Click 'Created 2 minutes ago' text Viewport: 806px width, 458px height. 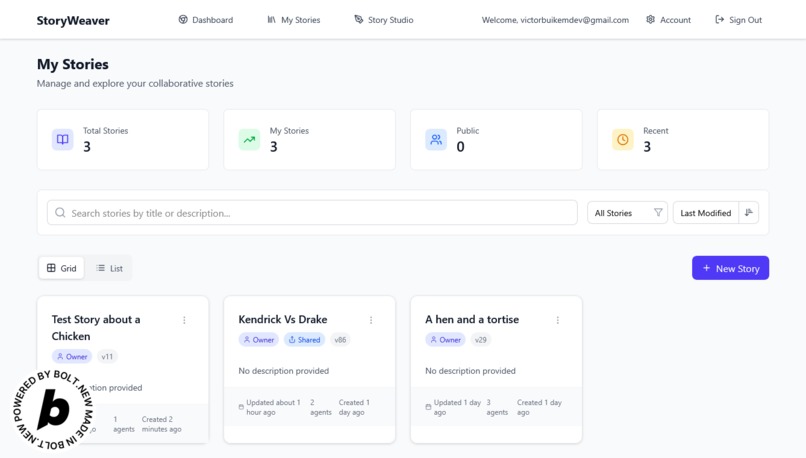point(161,424)
